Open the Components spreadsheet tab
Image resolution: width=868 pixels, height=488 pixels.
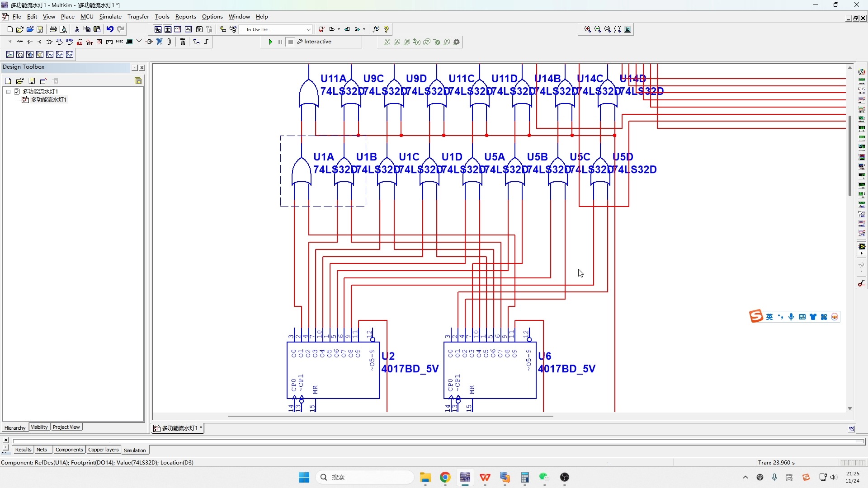(69, 450)
